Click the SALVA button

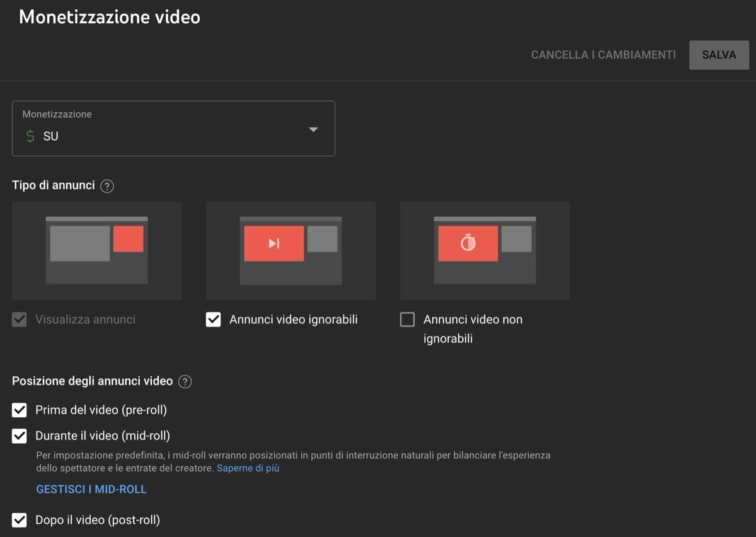pos(719,55)
